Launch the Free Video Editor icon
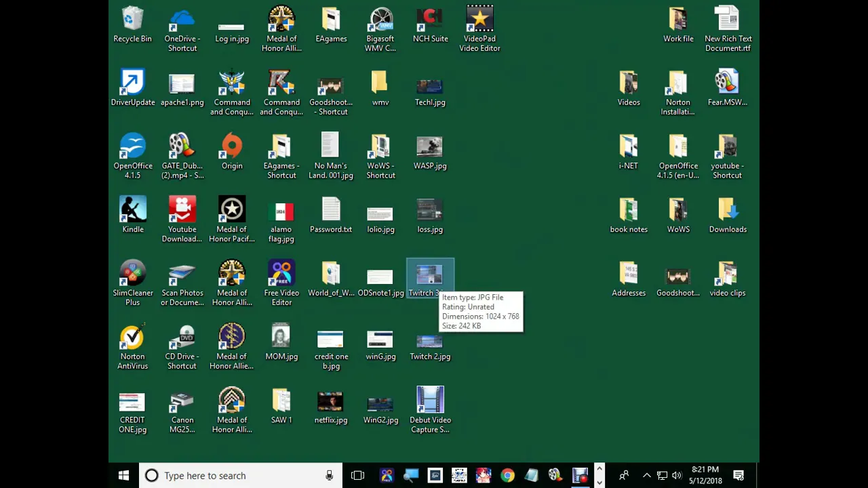 281,284
